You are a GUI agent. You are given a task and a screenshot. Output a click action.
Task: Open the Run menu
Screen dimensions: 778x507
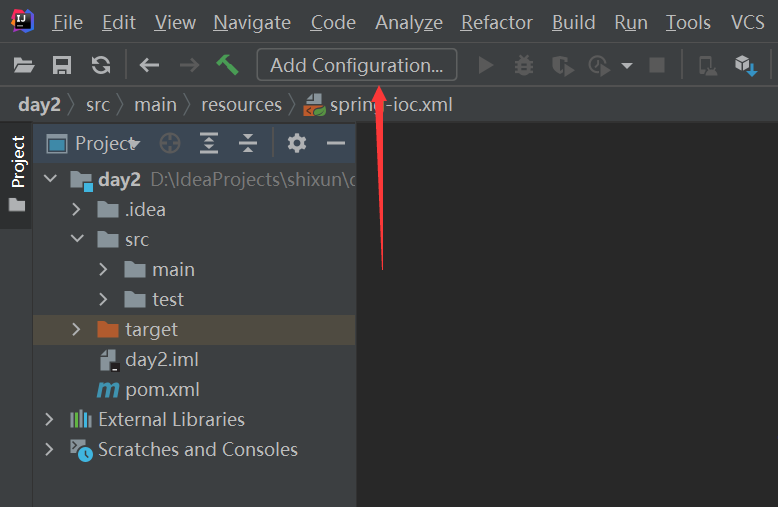(631, 22)
